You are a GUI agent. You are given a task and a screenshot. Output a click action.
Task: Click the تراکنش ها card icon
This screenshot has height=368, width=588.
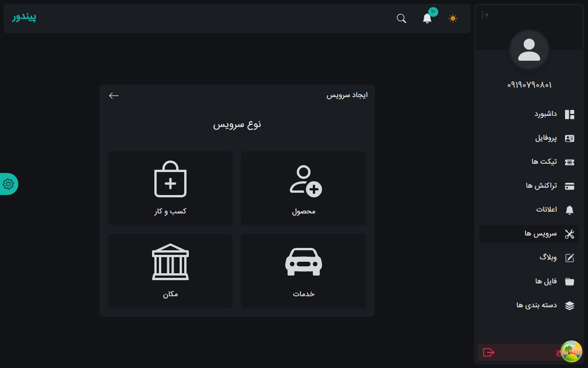click(x=570, y=186)
